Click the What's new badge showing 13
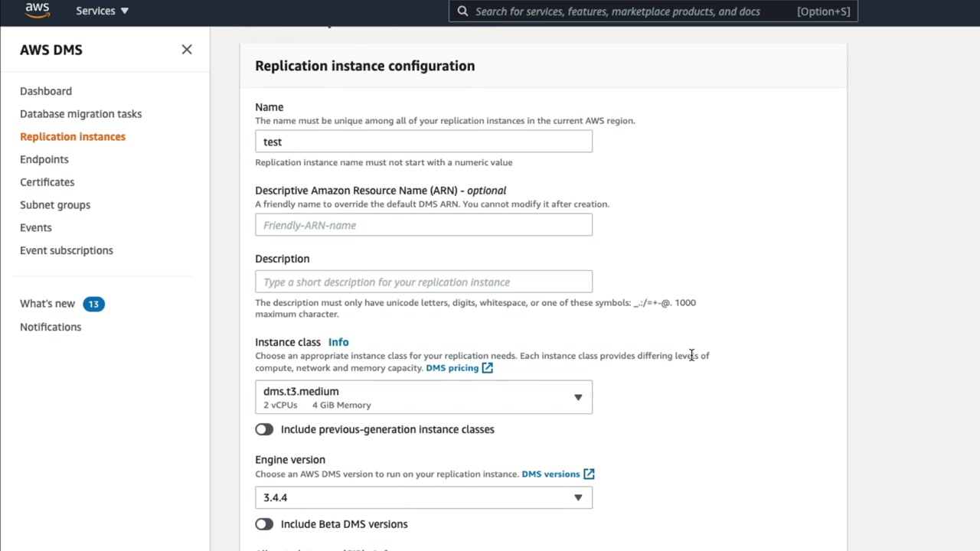Screen dimensions: 980x551 [93, 304]
